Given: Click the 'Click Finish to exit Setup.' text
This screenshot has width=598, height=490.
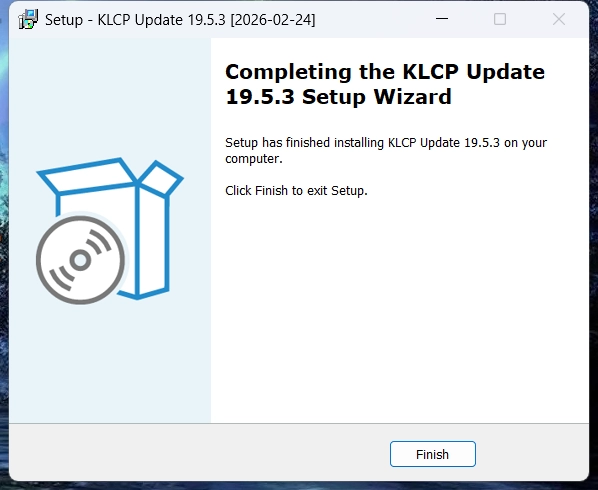Looking at the screenshot, I should coord(296,190).
